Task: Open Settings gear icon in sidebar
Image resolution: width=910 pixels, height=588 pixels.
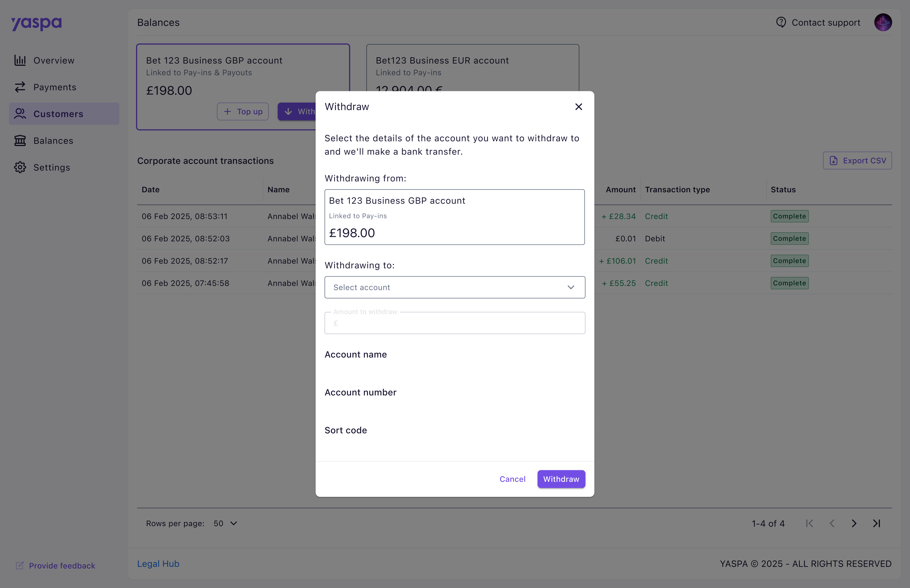Action: click(x=20, y=167)
